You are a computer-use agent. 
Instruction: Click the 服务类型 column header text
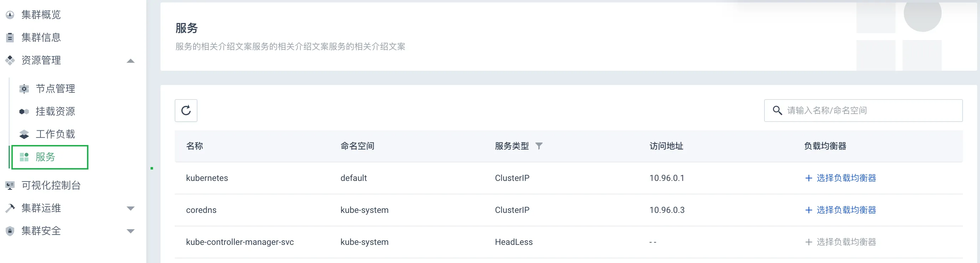512,146
